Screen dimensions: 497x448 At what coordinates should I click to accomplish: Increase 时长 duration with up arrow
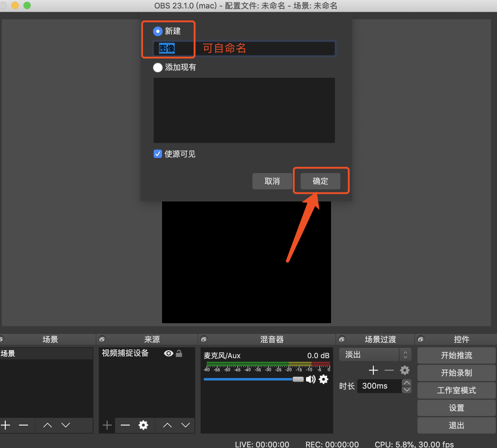pos(407,383)
